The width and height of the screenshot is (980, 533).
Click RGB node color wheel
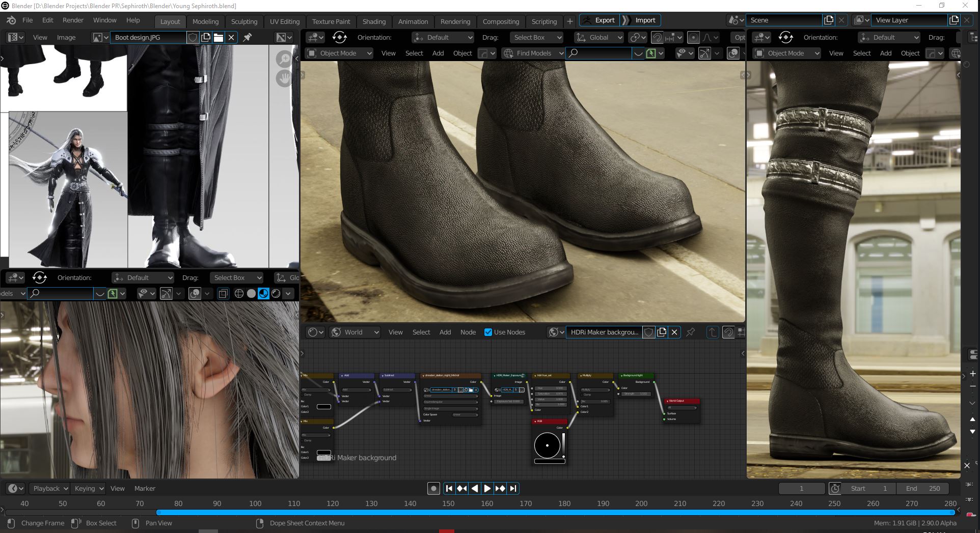point(547,445)
